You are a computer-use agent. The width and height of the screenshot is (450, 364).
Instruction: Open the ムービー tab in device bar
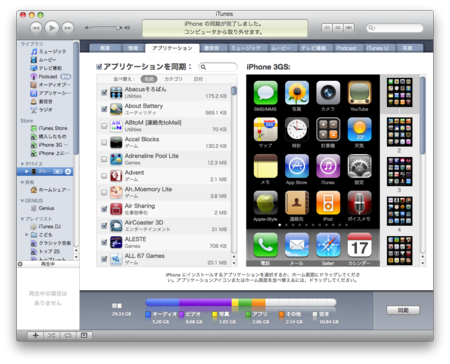(281, 48)
